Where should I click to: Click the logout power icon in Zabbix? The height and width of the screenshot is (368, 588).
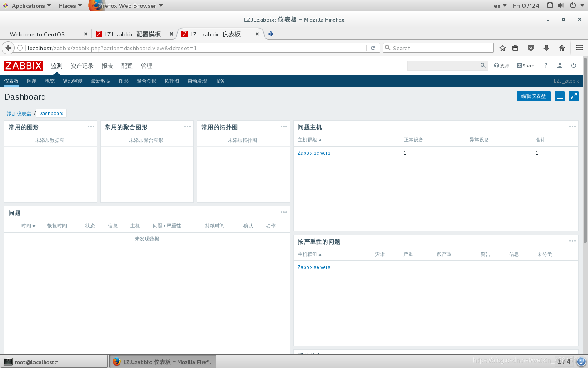click(x=574, y=65)
